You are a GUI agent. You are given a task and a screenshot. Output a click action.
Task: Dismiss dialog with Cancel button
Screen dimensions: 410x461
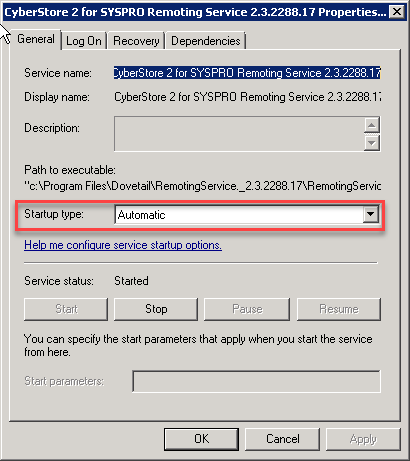pos(283,439)
